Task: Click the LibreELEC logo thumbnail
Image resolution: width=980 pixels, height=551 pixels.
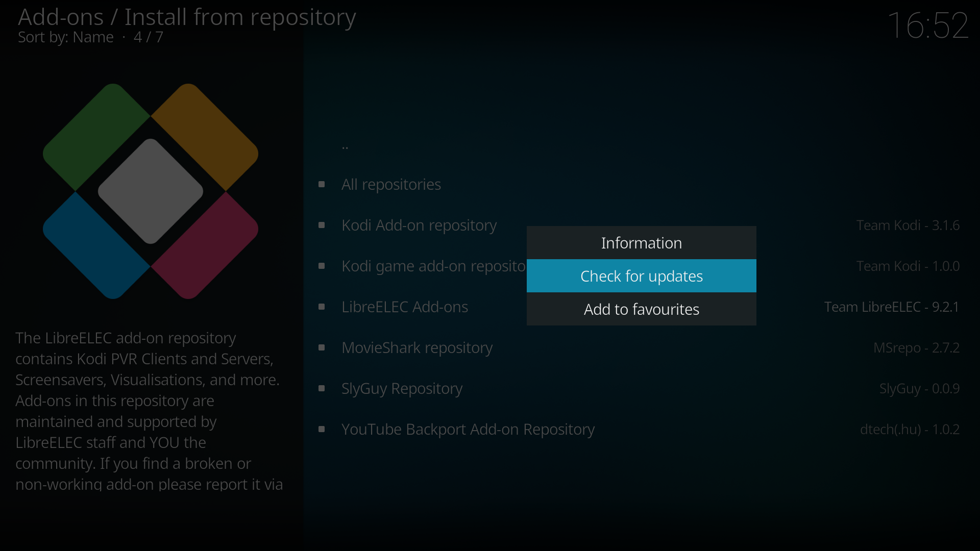Action: point(150,191)
